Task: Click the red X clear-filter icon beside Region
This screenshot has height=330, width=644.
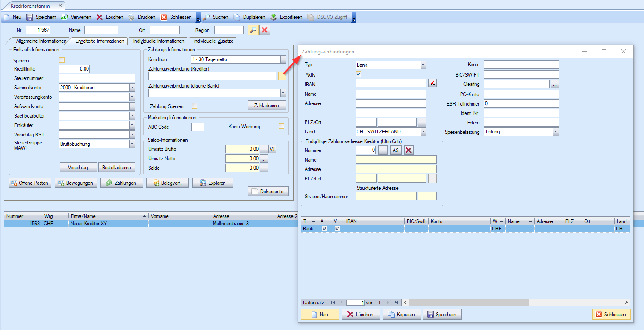Action: pyautogui.click(x=265, y=30)
